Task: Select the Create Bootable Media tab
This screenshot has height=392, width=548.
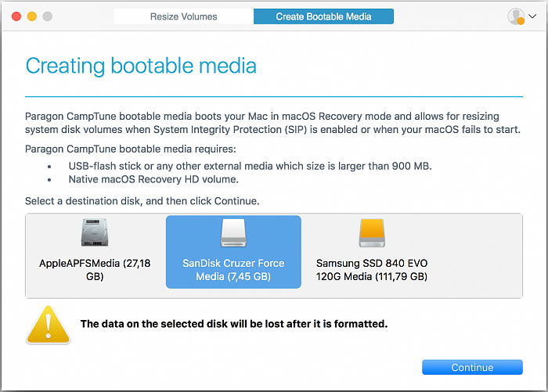Action: click(x=323, y=16)
